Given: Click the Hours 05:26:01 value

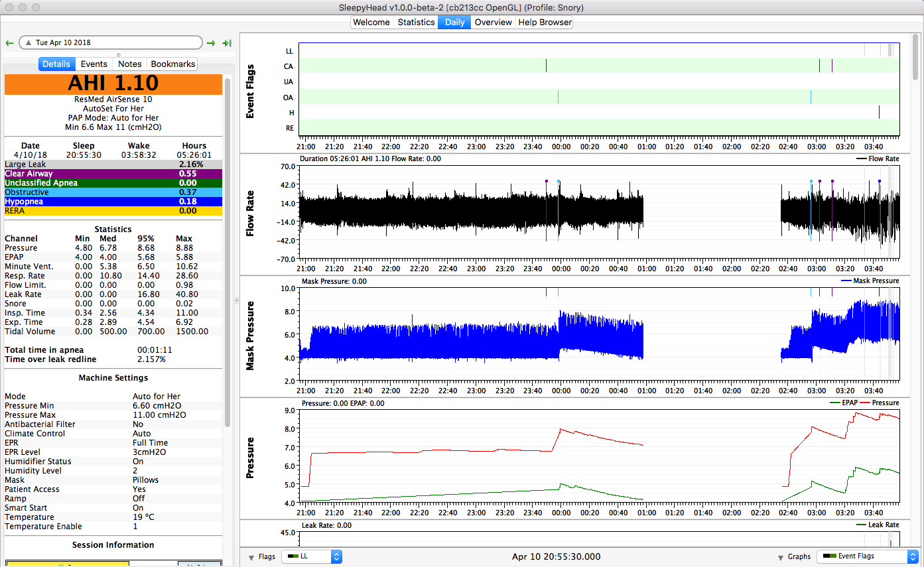Looking at the screenshot, I should pyautogui.click(x=194, y=155).
